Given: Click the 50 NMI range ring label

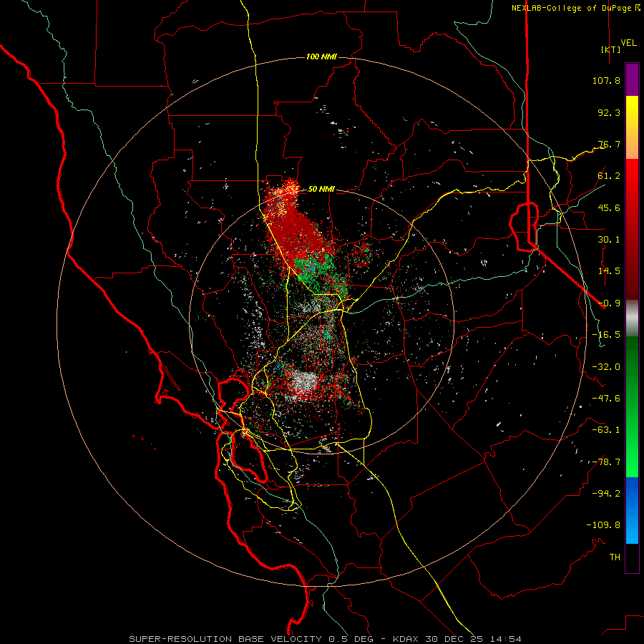Looking at the screenshot, I should pos(321,189).
